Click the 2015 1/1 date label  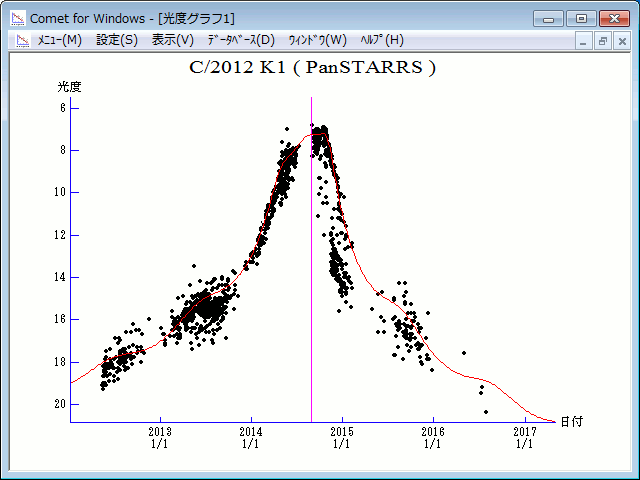[x=342, y=437]
